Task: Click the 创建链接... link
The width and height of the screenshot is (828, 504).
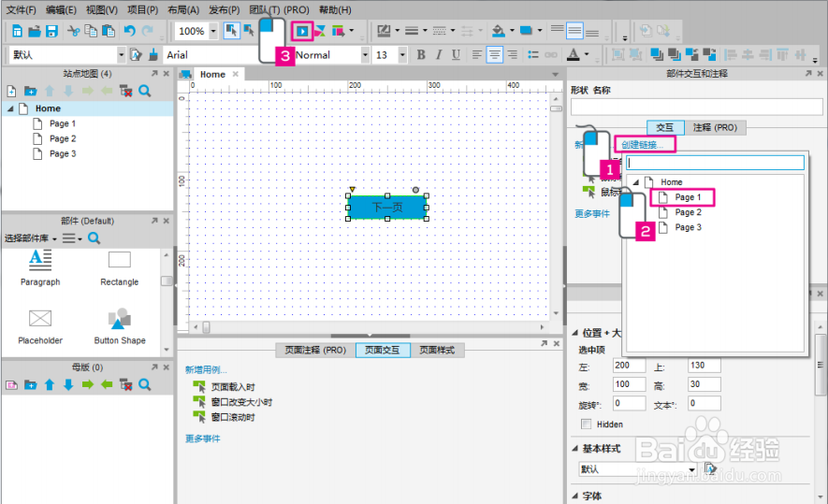Action: (642, 145)
